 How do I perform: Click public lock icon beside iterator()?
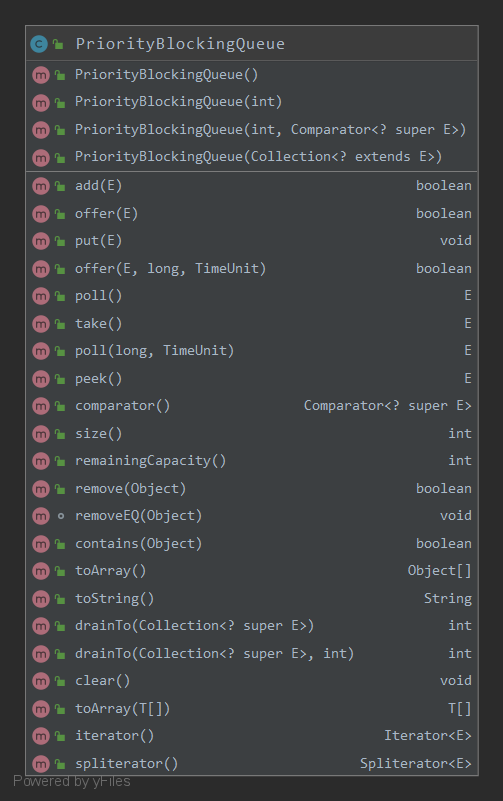(60, 736)
